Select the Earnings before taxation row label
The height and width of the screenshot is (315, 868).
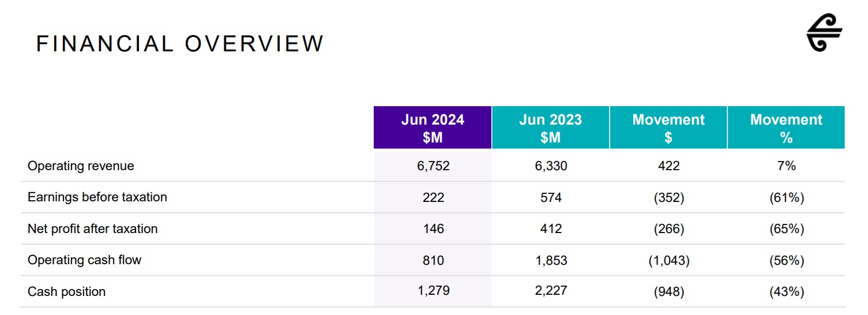pos(97,197)
